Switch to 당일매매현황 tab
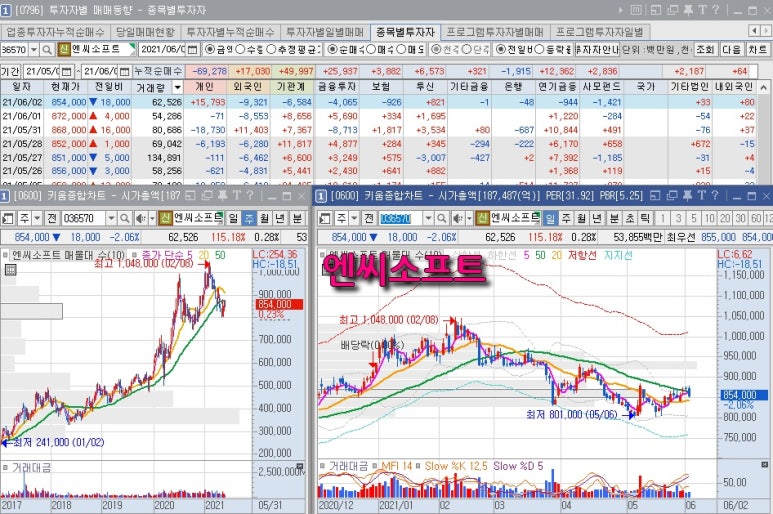Screen dimensions: 773x514 [145, 32]
